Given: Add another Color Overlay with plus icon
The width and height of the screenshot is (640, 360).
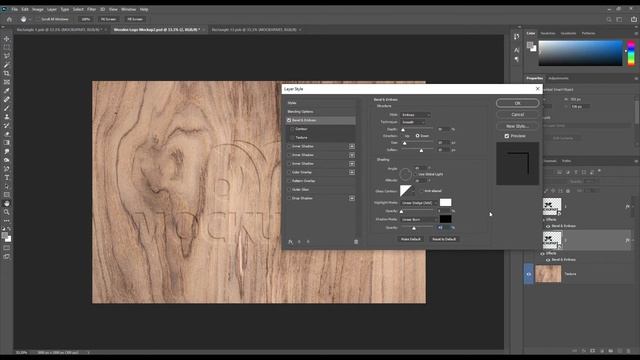Looking at the screenshot, I should pos(352,172).
